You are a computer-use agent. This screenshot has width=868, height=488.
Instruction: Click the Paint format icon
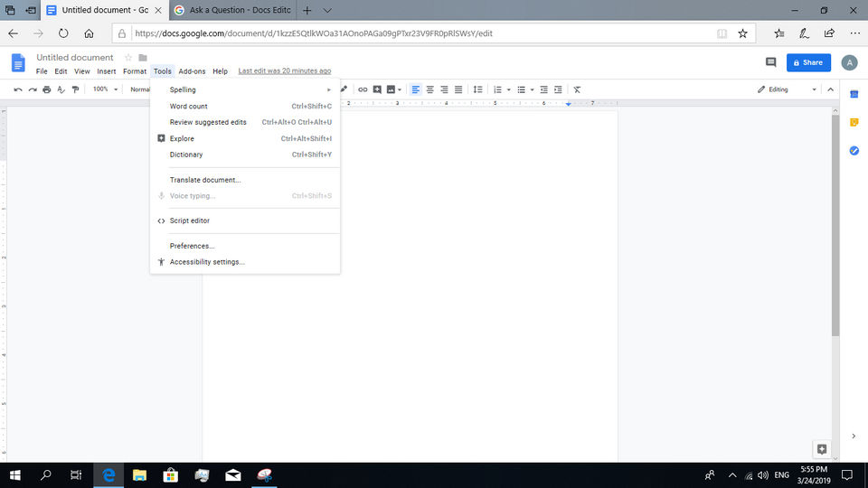coord(75,89)
